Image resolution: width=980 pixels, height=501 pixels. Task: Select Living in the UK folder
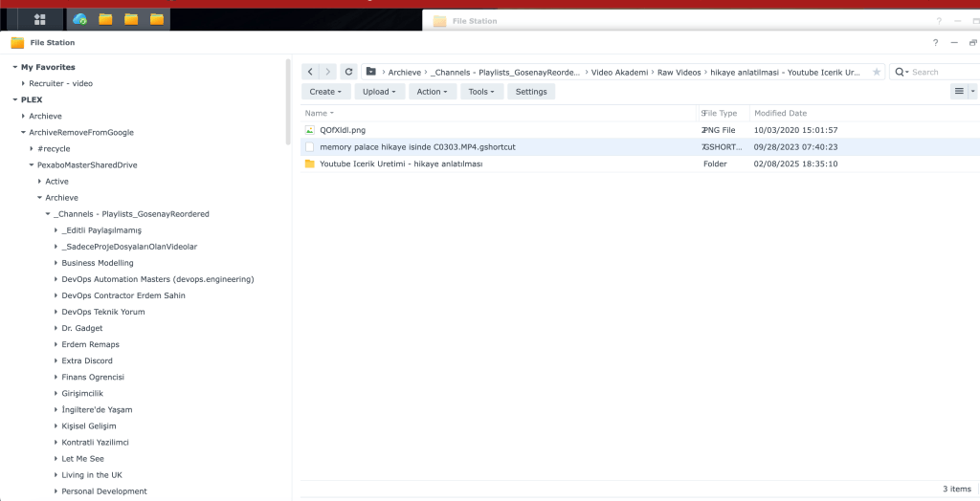(92, 475)
